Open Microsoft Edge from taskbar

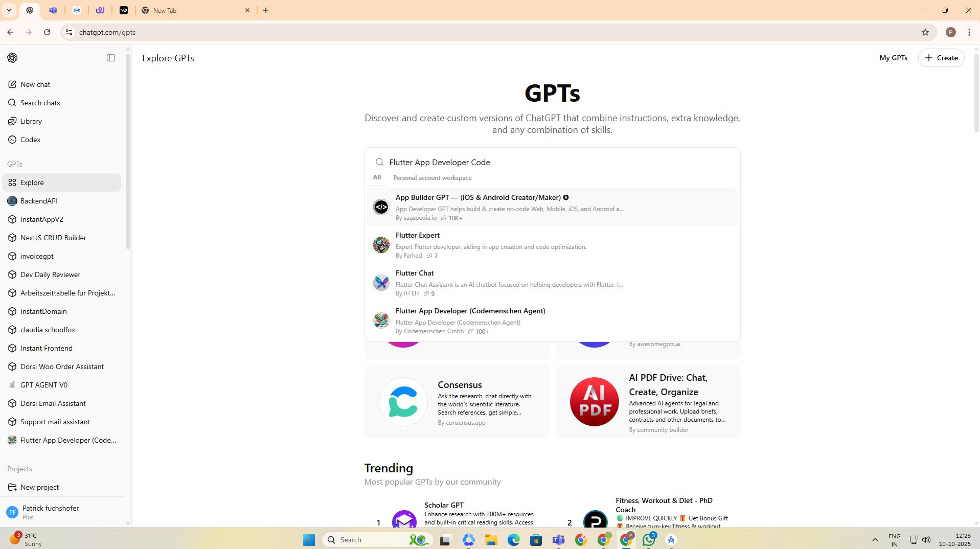pyautogui.click(x=514, y=540)
